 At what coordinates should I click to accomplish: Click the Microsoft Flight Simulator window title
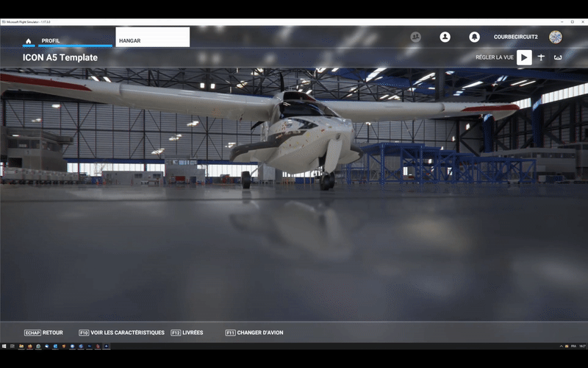pos(28,22)
